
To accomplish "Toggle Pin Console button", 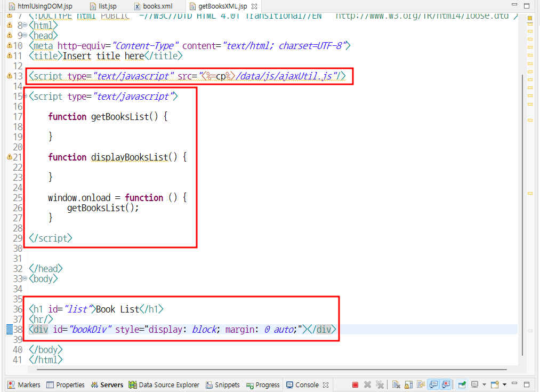I will [x=462, y=385].
